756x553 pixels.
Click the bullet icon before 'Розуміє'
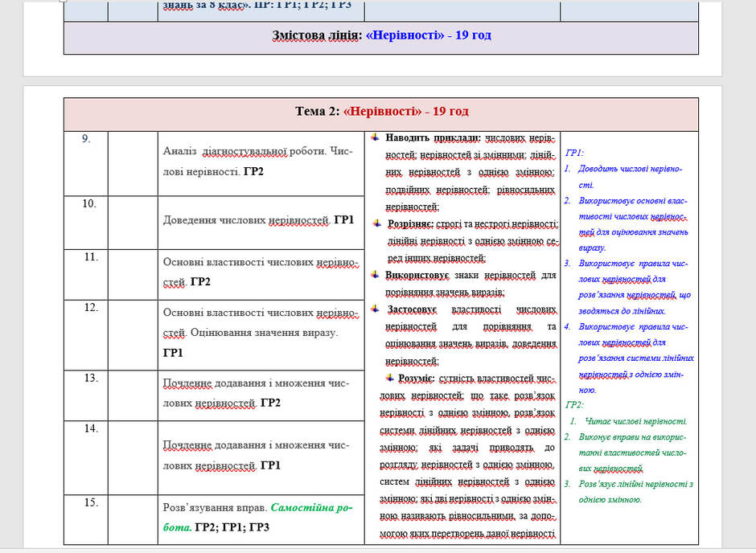coord(389,378)
